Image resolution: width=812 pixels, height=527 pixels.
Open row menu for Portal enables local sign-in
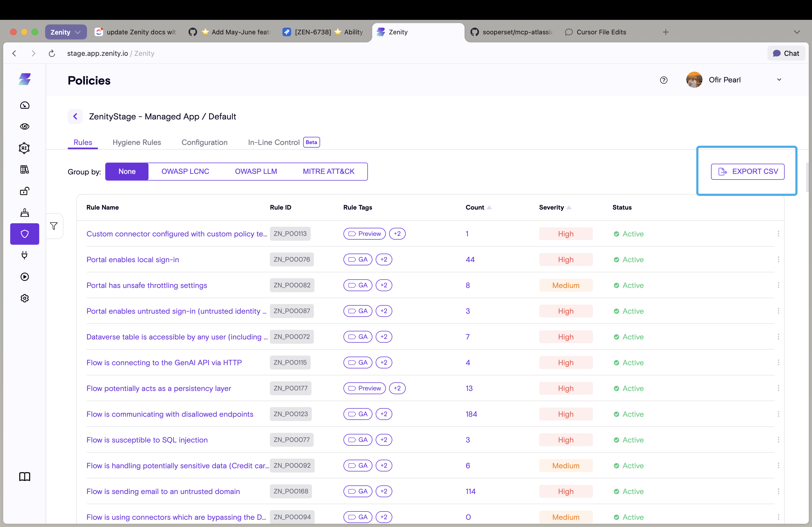coord(778,259)
